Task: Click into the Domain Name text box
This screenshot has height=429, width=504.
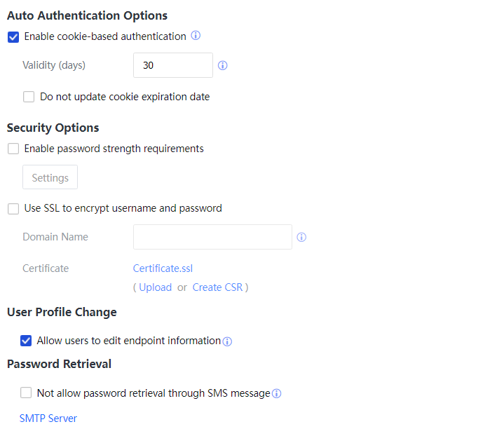Action: 212,237
